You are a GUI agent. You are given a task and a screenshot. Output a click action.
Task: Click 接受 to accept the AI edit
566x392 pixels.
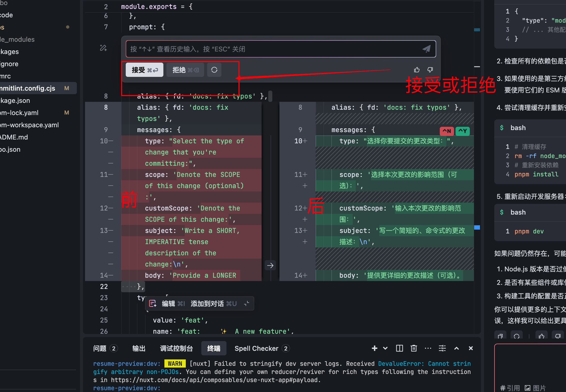144,70
